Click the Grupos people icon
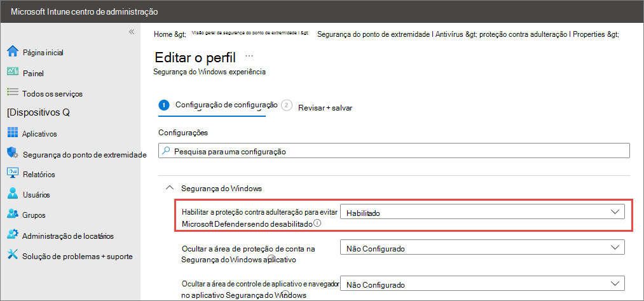644x301 pixels. click(13, 213)
